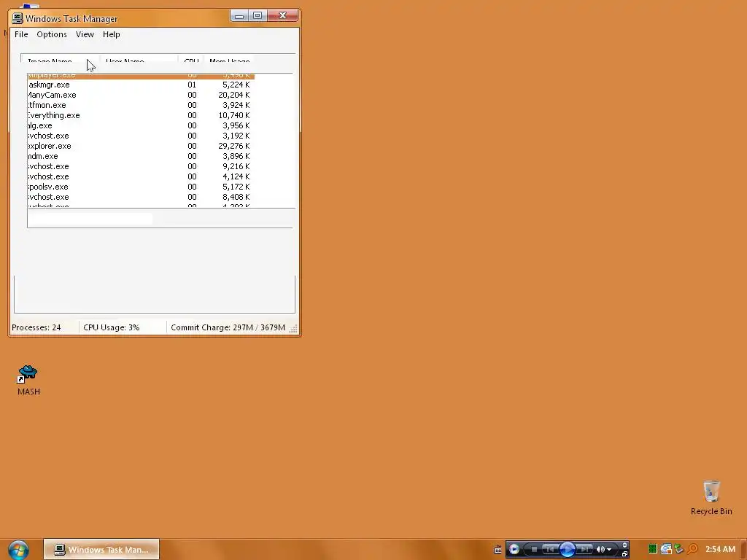Click the 9,216 K memory value

236,166
